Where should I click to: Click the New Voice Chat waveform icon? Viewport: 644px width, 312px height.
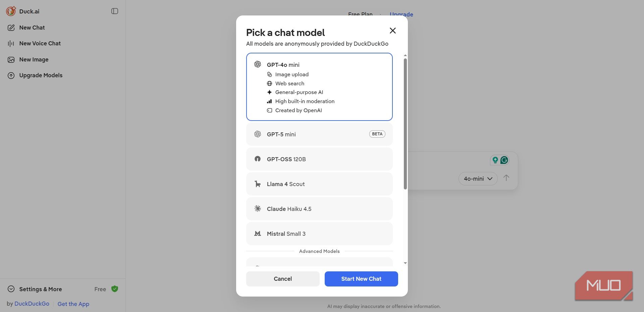[x=11, y=43]
